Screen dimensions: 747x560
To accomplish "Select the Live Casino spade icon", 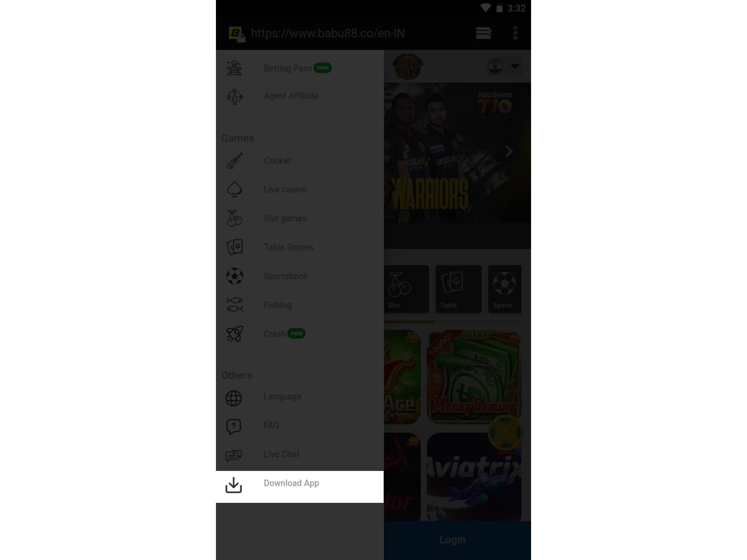I will click(x=234, y=189).
